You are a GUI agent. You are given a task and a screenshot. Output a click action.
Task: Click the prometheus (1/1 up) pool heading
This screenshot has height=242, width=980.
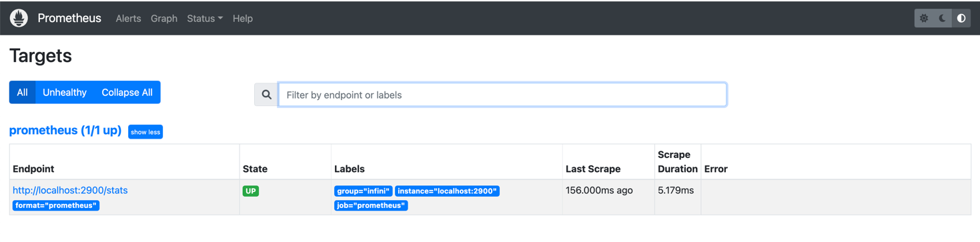tap(65, 131)
